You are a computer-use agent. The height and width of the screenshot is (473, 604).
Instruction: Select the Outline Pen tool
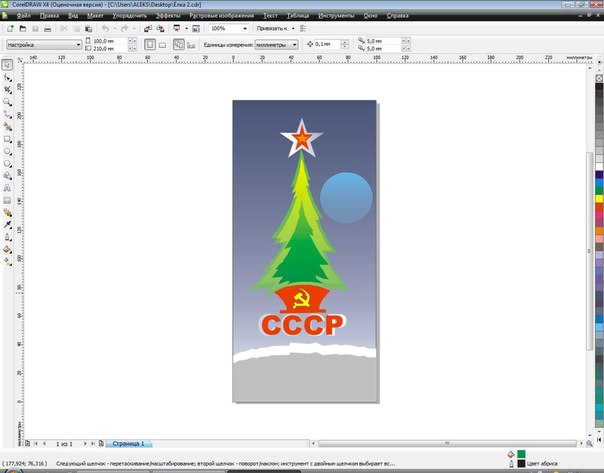tap(7, 237)
